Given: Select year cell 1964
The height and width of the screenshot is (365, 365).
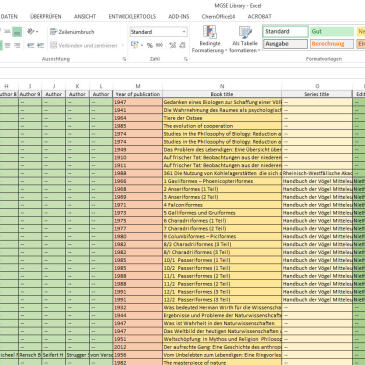Looking at the screenshot, I should coord(138,118).
